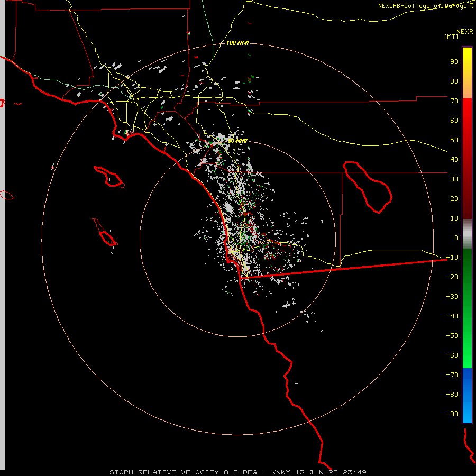
Task: Click the 0 value on the velocity scale
Action: click(456, 237)
